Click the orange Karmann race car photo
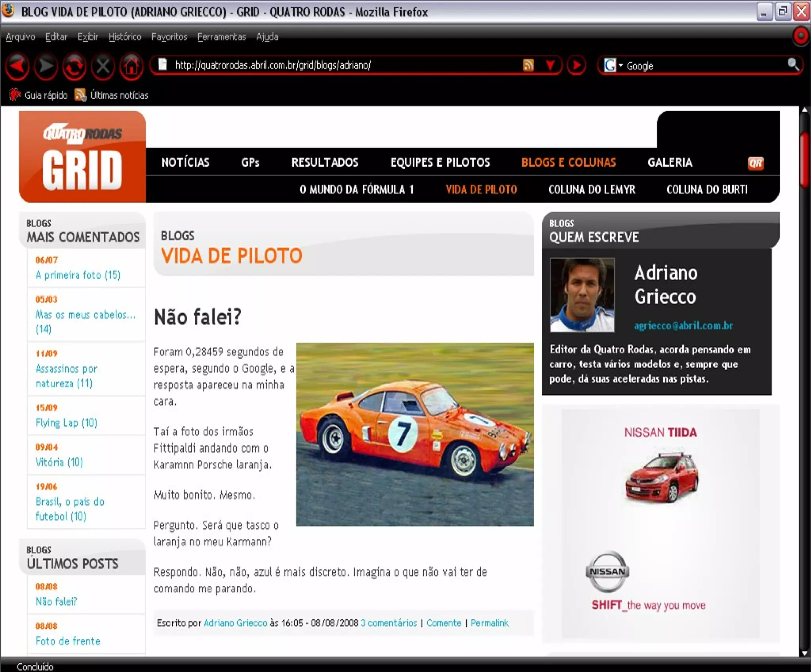Screen dimensions: 811x672 (415, 434)
